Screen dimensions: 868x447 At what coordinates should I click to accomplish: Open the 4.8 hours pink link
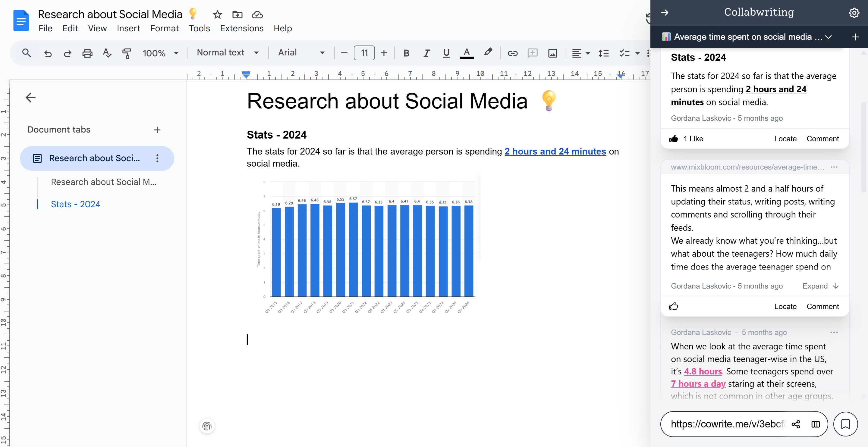703,371
